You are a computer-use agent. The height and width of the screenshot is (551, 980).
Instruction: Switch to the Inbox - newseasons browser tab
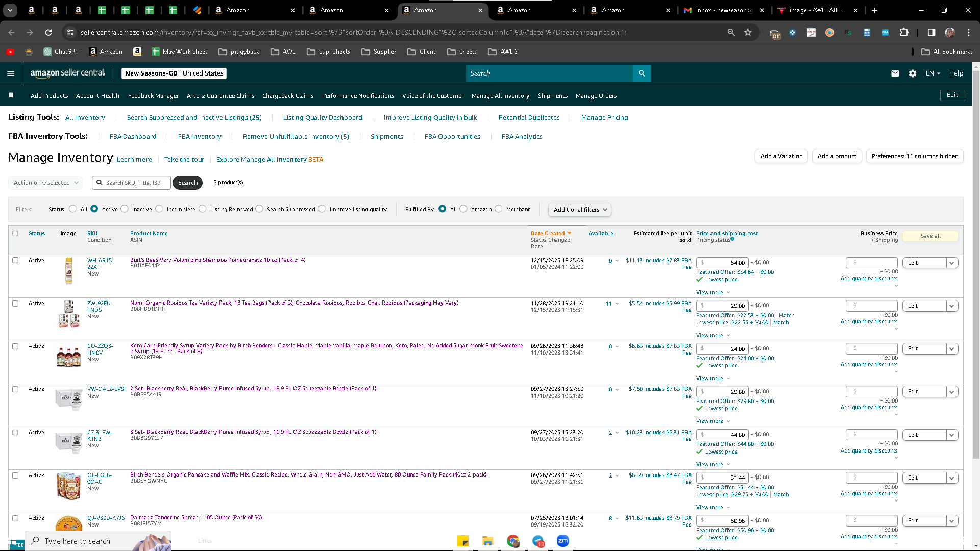pyautogui.click(x=725, y=10)
